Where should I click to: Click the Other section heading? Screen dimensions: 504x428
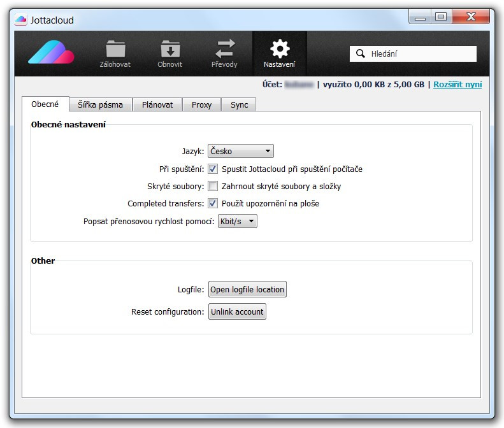point(43,260)
